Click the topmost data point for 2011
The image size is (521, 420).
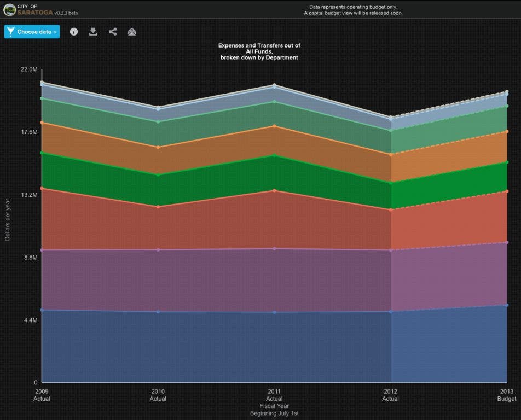[274, 85]
